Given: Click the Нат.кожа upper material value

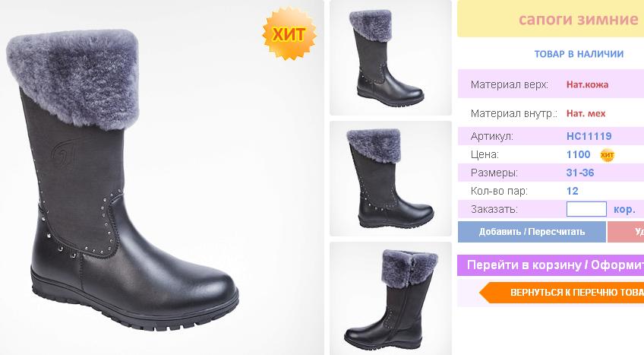Looking at the screenshot, I should tap(587, 84).
